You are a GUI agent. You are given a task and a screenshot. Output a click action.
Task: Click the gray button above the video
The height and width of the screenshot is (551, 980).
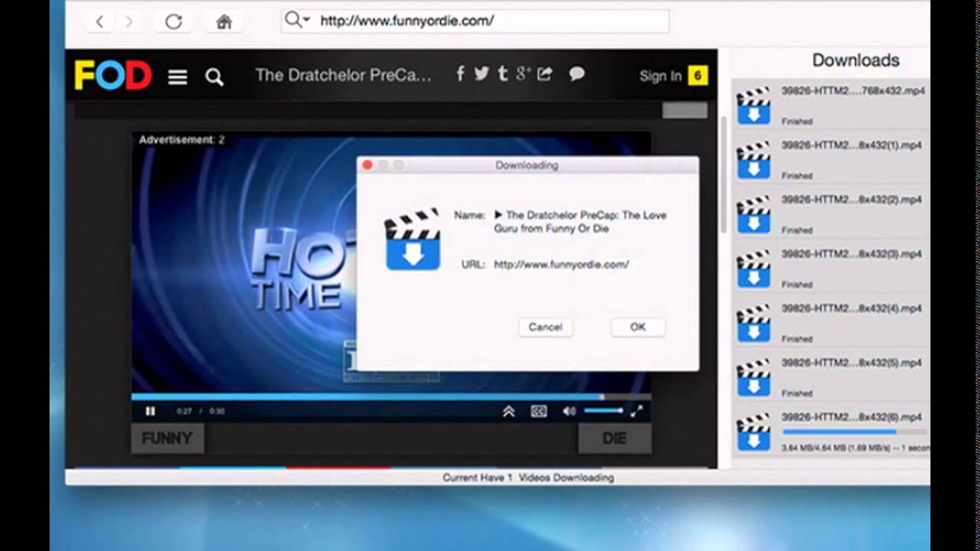[x=684, y=111]
